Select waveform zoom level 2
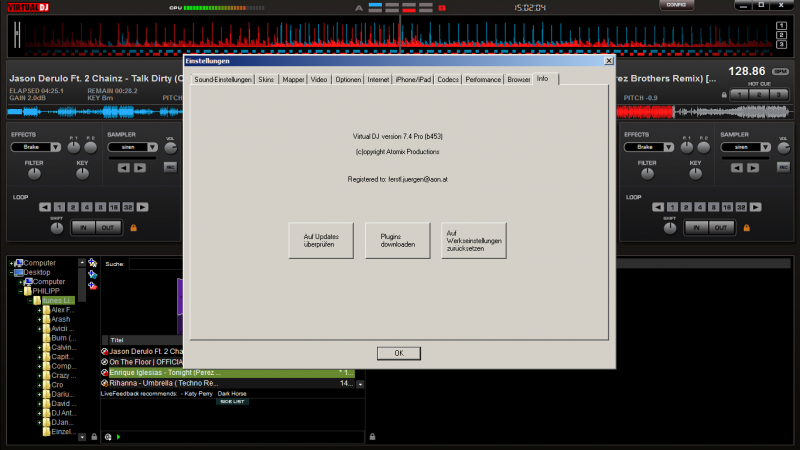The width and height of the screenshot is (800, 450). [x=781, y=35]
